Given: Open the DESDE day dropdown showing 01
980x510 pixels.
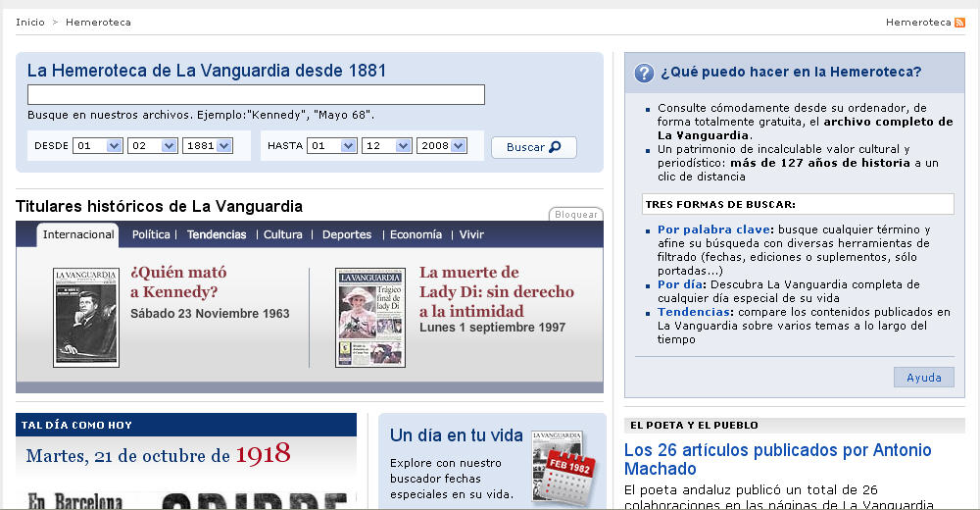Looking at the screenshot, I should click(x=97, y=146).
